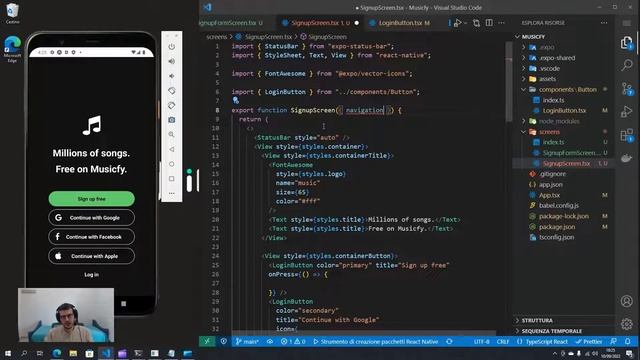Click Prettier in the status bar
This screenshot has height=360, width=640.
(x=589, y=341)
